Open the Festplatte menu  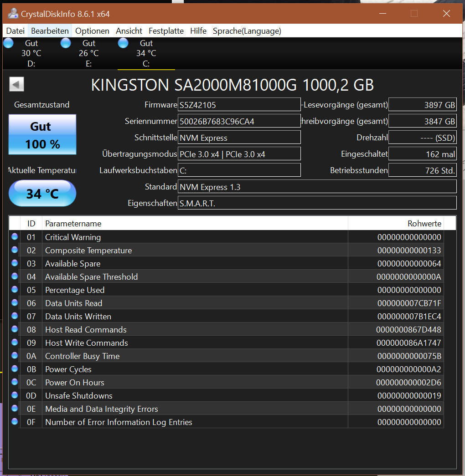(x=166, y=31)
